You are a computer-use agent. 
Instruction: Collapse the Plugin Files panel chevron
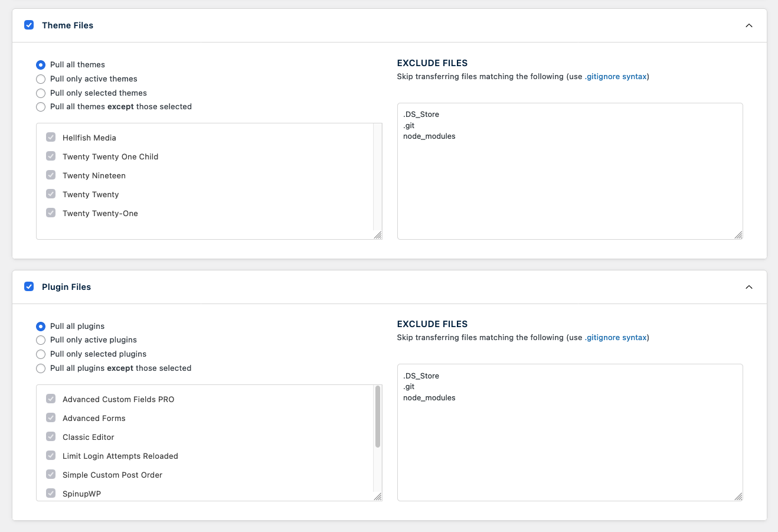coord(749,287)
